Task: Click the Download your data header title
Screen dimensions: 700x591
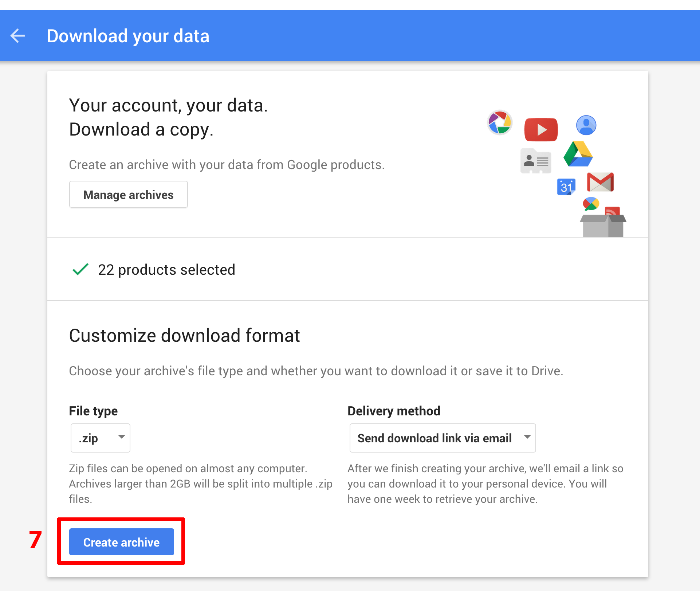Action: pos(128,36)
